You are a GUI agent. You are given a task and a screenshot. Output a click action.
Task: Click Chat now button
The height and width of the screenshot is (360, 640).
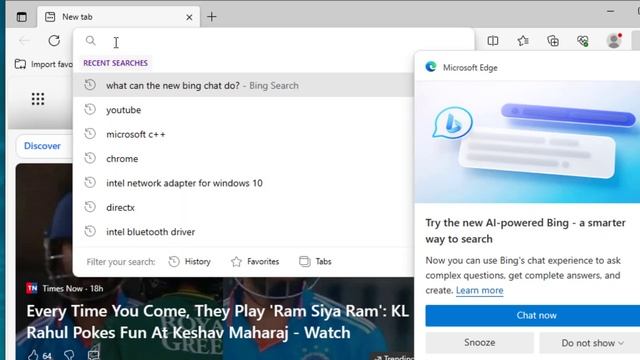pyautogui.click(x=533, y=315)
